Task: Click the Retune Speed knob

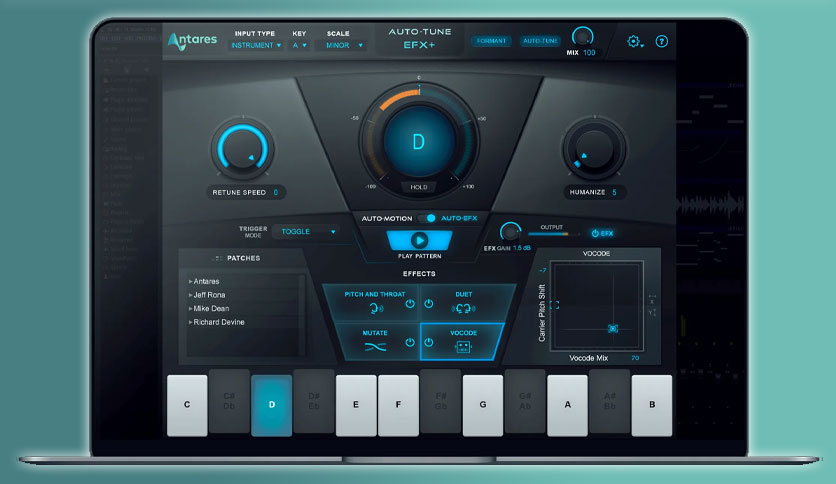Action: coord(243,148)
